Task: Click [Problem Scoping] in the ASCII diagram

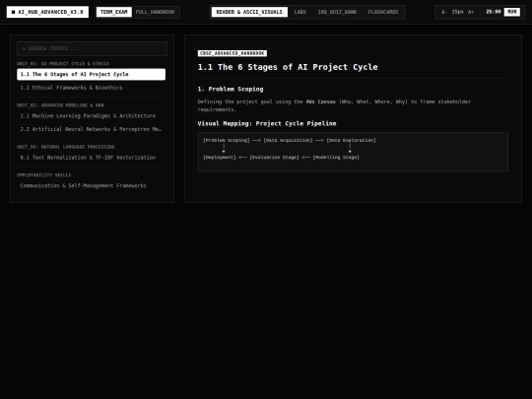Action: click(227, 140)
